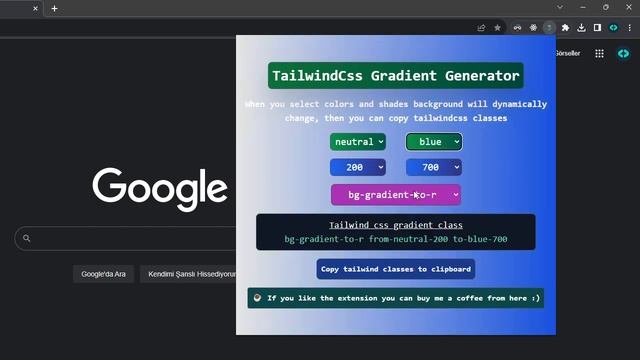Toggle the Chrome side panel icon
640x360 pixels.
point(597,28)
